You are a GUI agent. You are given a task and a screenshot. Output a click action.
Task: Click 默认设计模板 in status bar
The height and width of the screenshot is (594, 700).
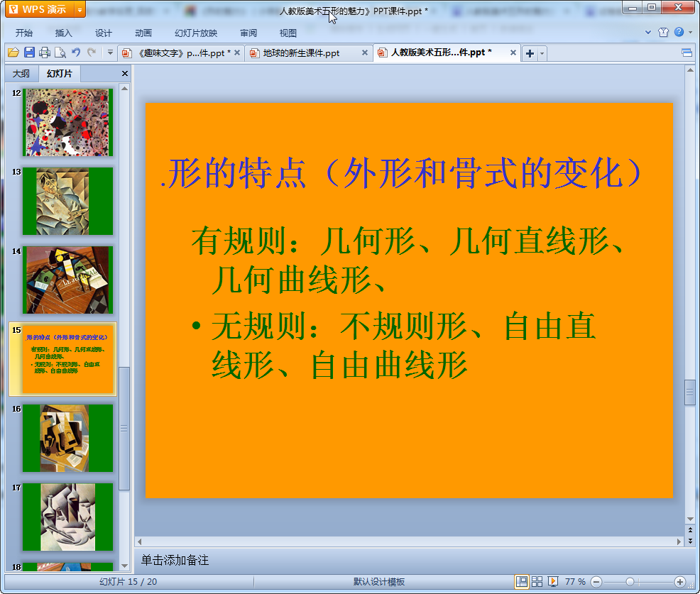coord(379,581)
